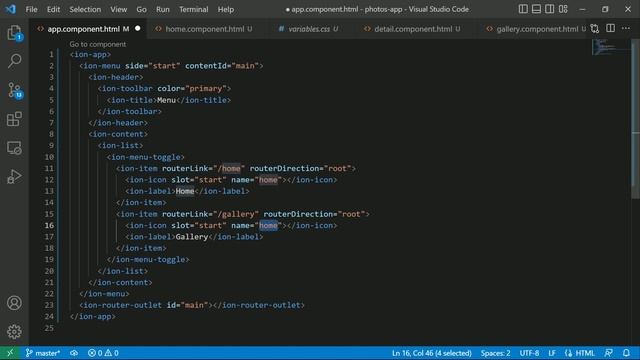Click the closing ion-app tag on line 24
The image size is (640, 360).
(x=93, y=316)
